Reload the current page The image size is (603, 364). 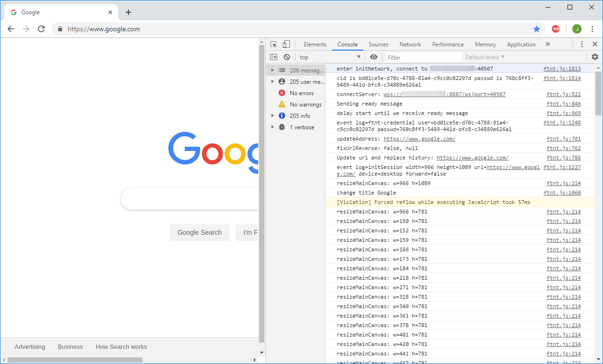pyautogui.click(x=41, y=29)
